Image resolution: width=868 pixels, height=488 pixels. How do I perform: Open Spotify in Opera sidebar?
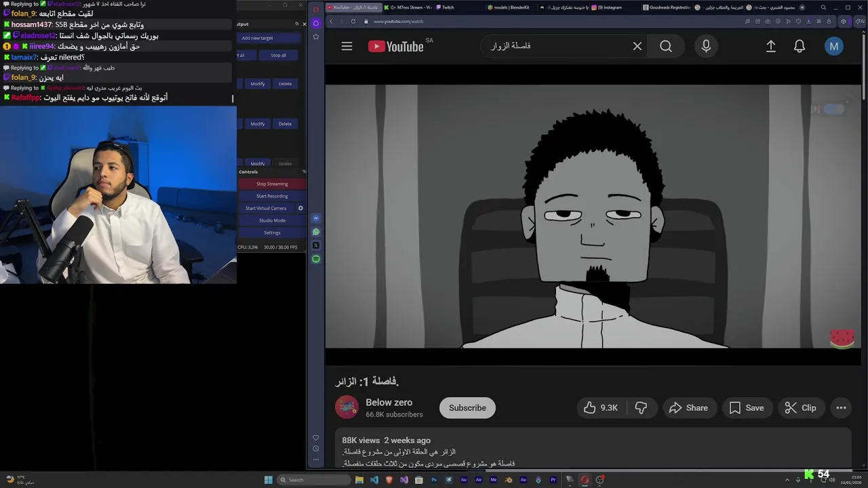click(316, 259)
